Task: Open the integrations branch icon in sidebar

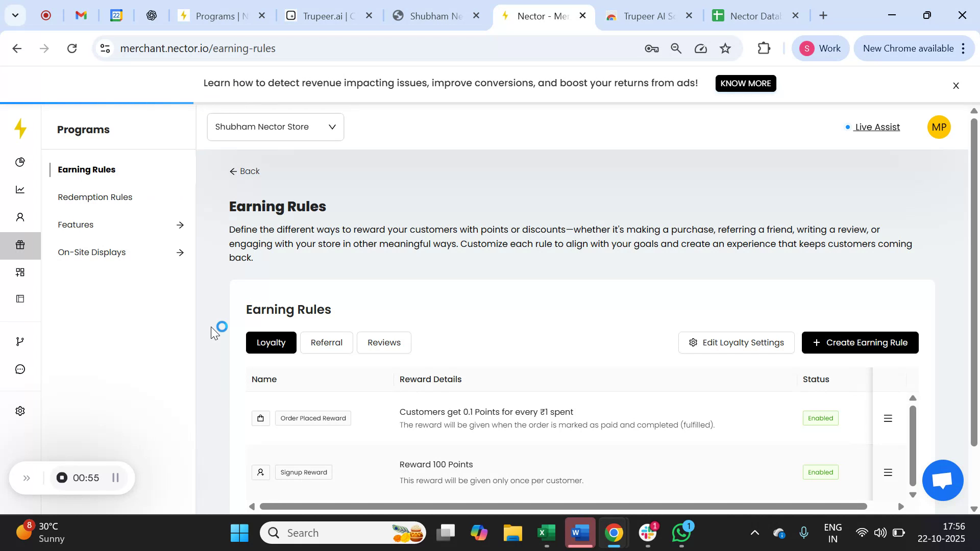Action: click(20, 341)
